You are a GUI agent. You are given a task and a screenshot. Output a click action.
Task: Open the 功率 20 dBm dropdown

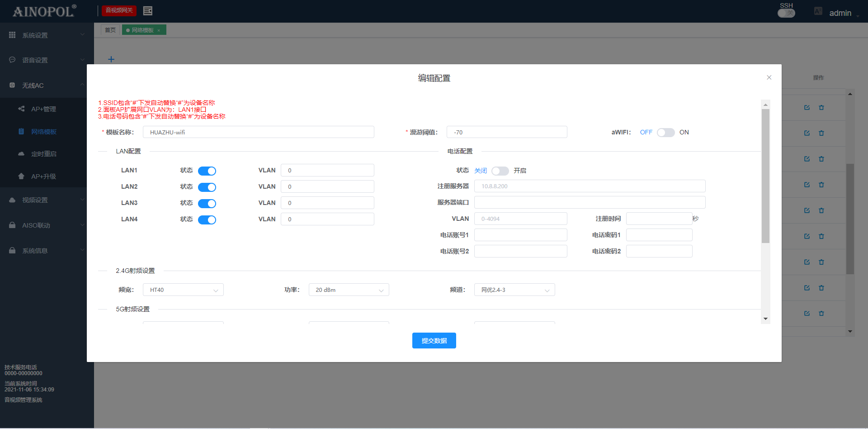pos(349,290)
